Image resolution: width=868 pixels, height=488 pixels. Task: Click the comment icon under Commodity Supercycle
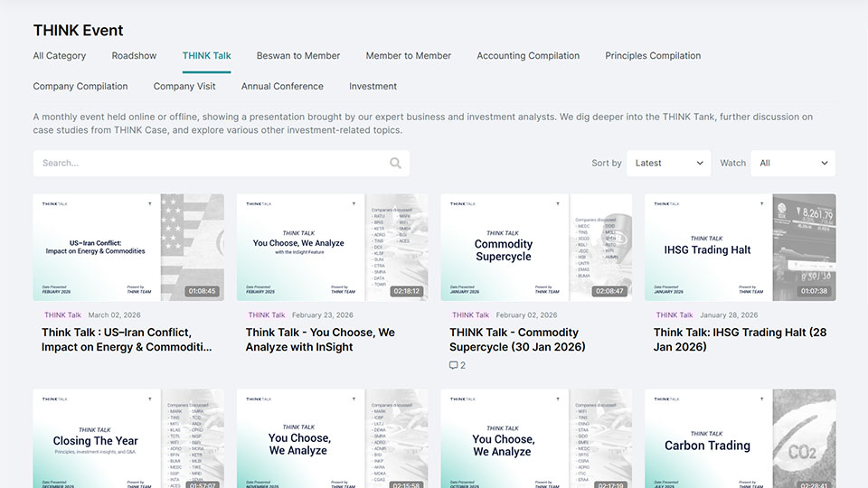tap(454, 365)
